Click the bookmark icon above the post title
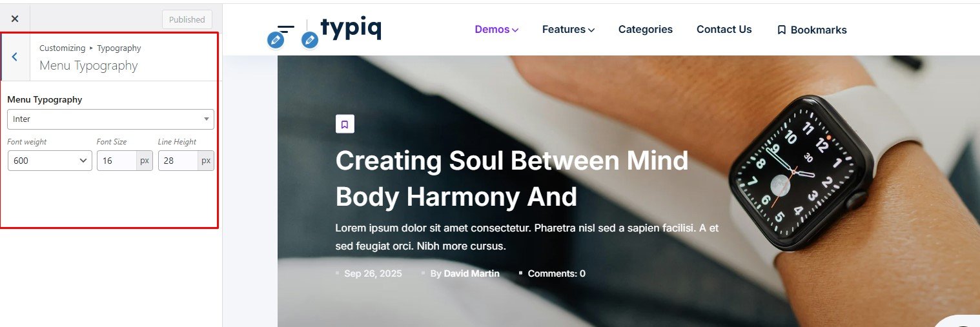 [x=345, y=124]
